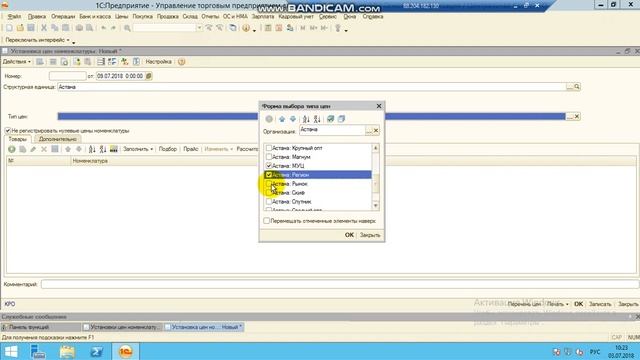Click the Прайс button
640x360 pixels.
point(191,149)
